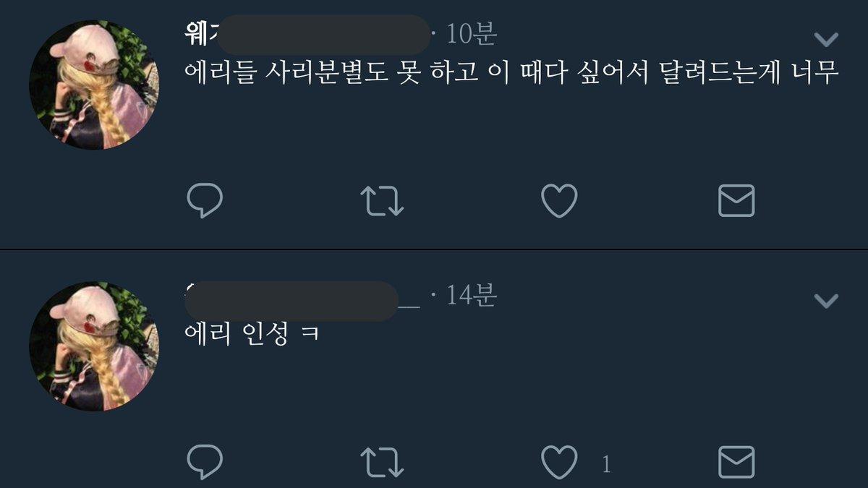The image size is (868, 488).
Task: Open the 10분 timestamp link
Action: click(471, 34)
